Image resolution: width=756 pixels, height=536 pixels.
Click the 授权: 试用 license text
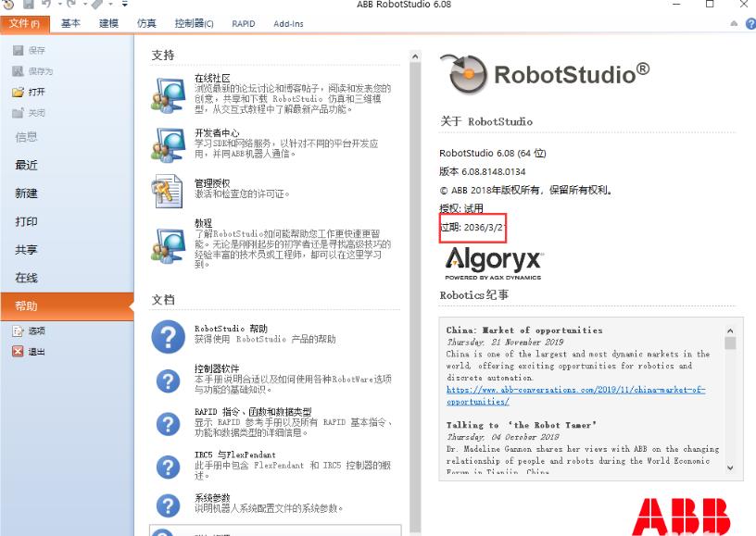[461, 208]
